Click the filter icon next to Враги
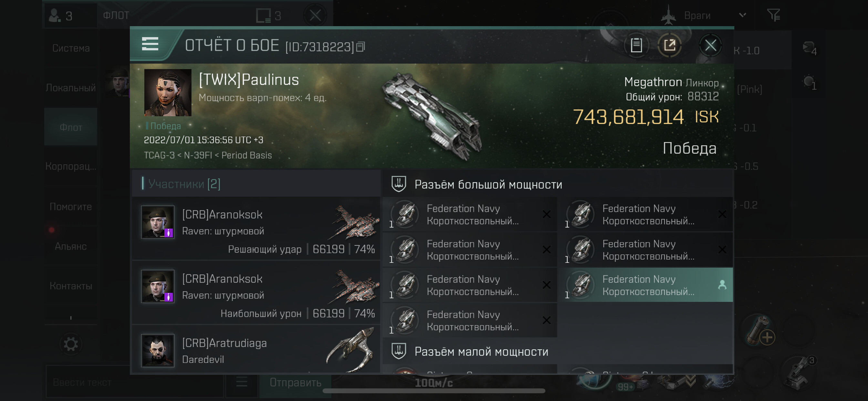Image resolution: width=868 pixels, height=401 pixels. coord(773,15)
